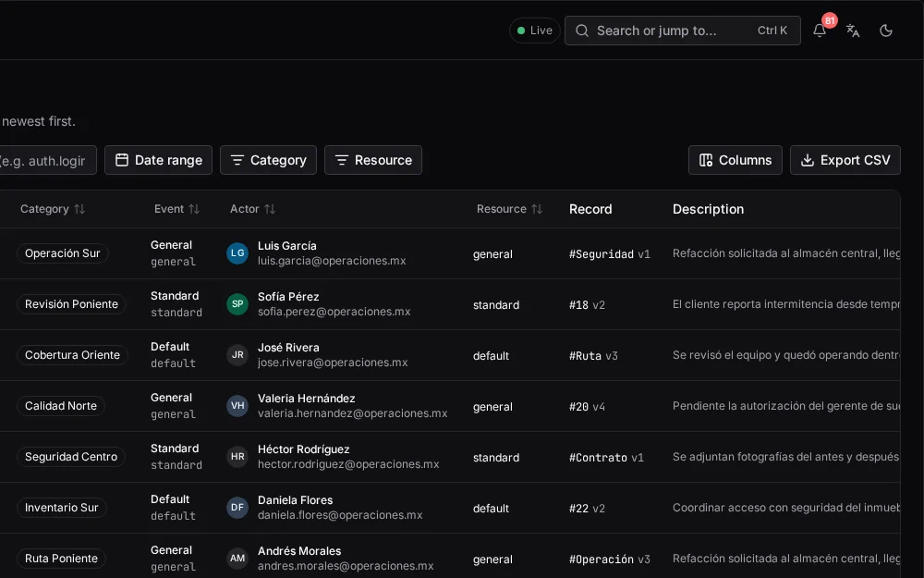The image size is (924, 578).
Task: Open record #20 v4
Action: (x=587, y=406)
